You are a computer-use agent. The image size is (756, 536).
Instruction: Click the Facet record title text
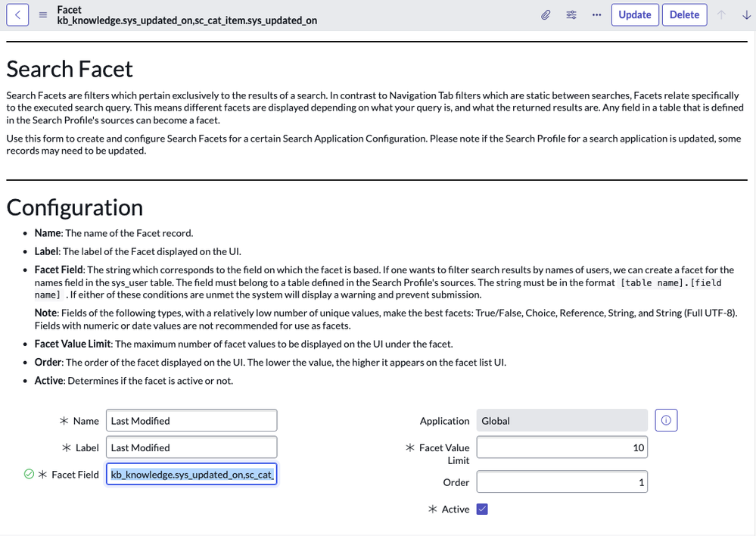tap(187, 15)
